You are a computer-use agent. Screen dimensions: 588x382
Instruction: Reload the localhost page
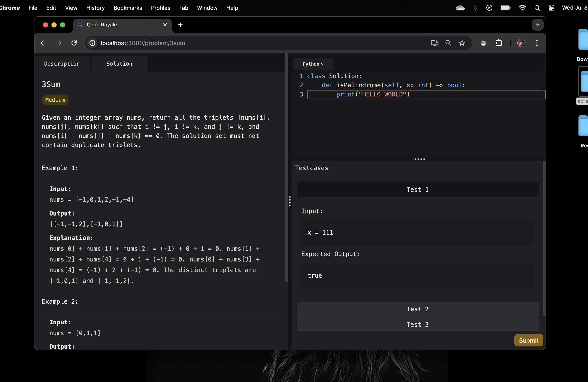pyautogui.click(x=74, y=43)
